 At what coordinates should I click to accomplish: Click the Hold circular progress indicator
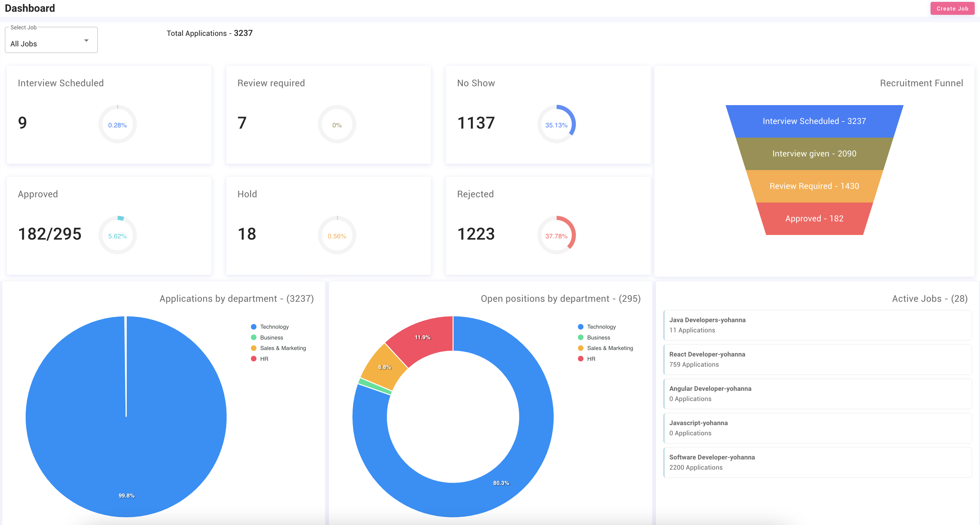(x=337, y=235)
